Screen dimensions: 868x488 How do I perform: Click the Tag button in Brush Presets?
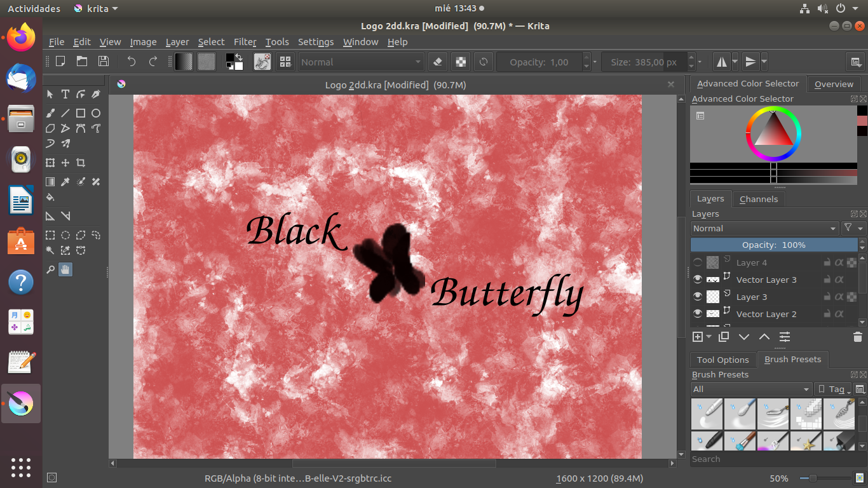(832, 389)
